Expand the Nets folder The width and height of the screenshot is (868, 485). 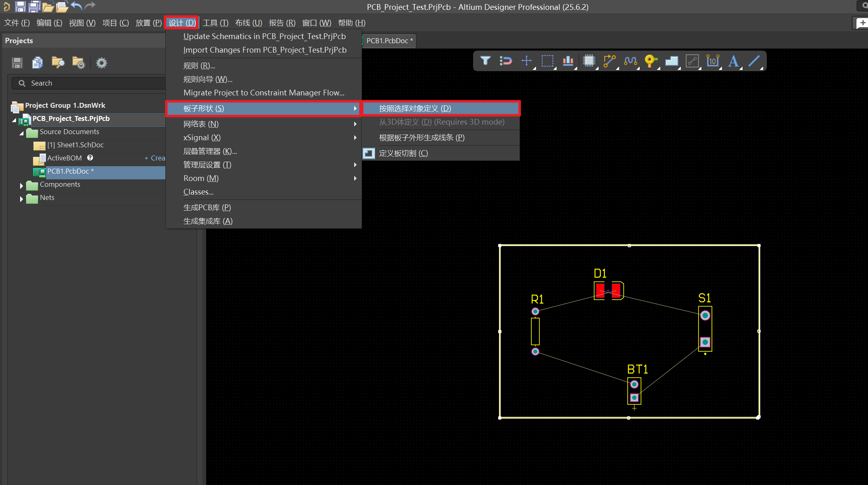21,199
